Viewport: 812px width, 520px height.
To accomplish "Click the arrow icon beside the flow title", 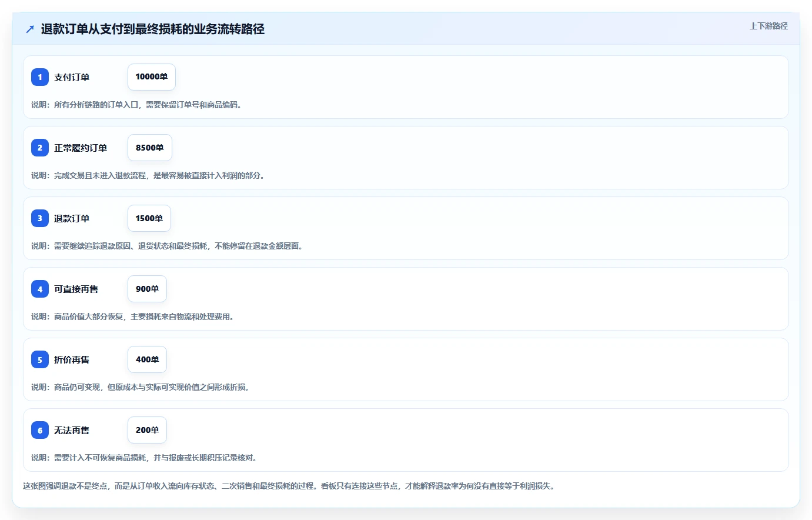I will click(x=30, y=29).
